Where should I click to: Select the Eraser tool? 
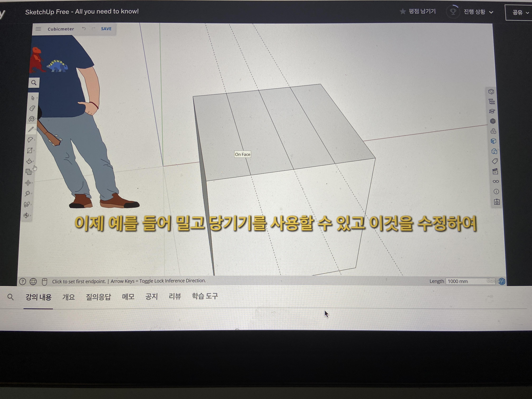[32, 108]
